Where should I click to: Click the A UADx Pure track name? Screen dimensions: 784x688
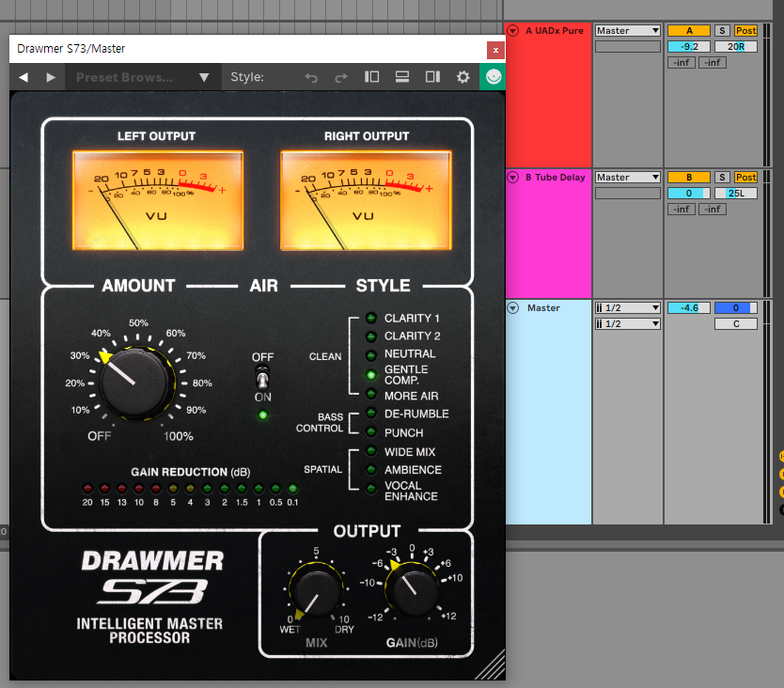(x=554, y=30)
